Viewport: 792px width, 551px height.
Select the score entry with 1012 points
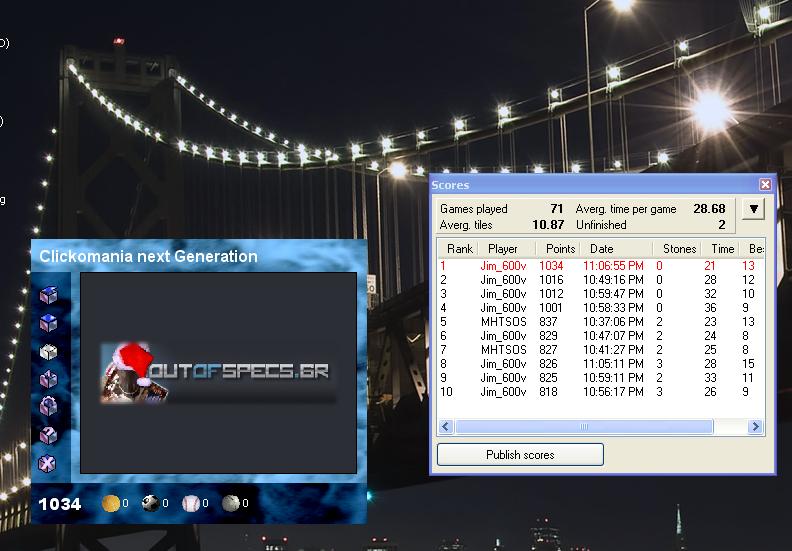(x=601, y=294)
